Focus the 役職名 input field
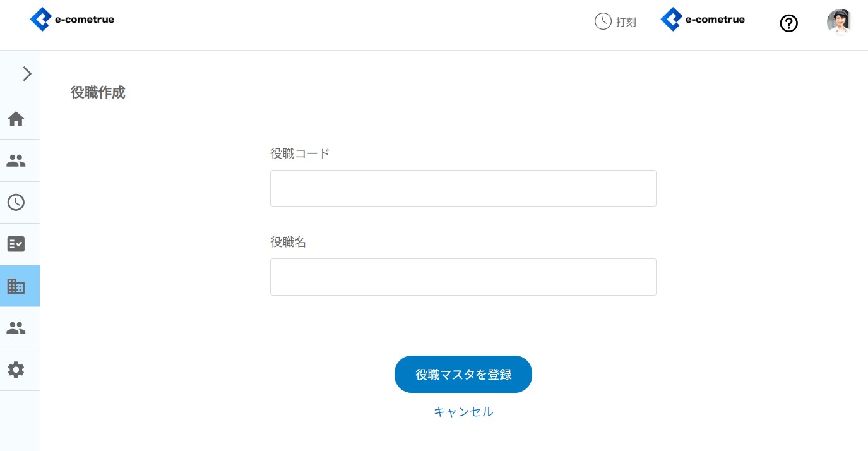This screenshot has width=868, height=451. pyautogui.click(x=463, y=277)
